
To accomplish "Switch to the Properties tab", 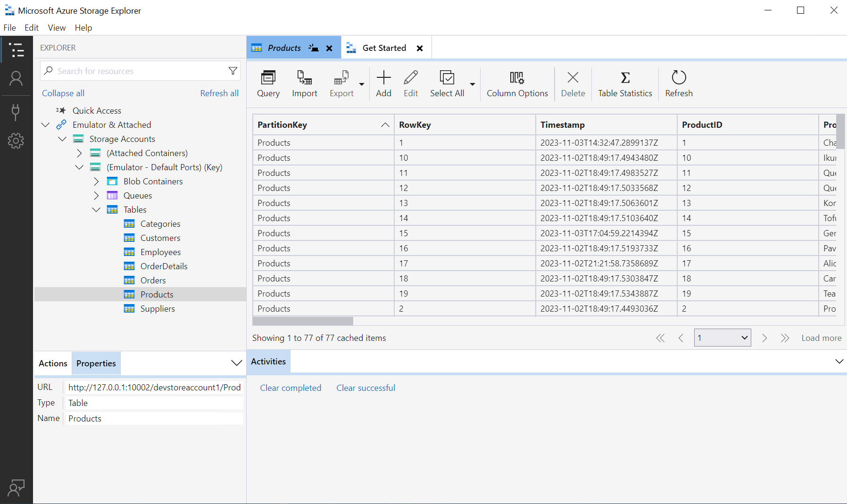I will 96,364.
